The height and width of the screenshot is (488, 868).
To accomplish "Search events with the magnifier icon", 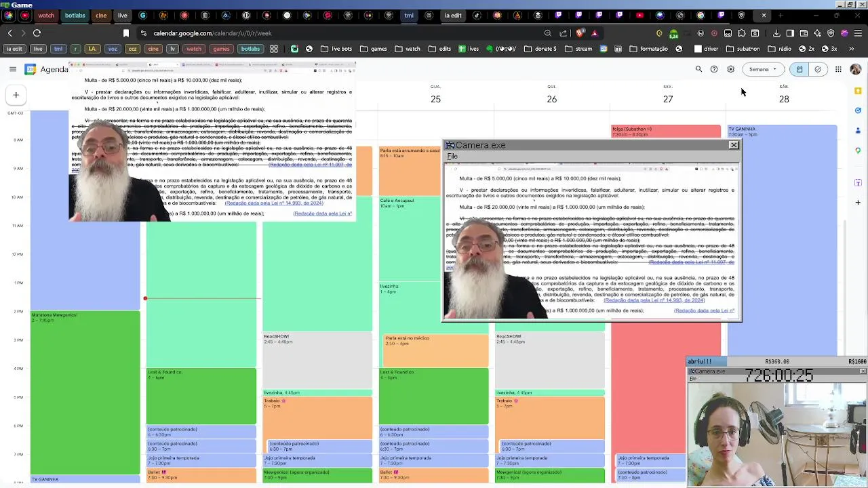I will [x=698, y=69].
